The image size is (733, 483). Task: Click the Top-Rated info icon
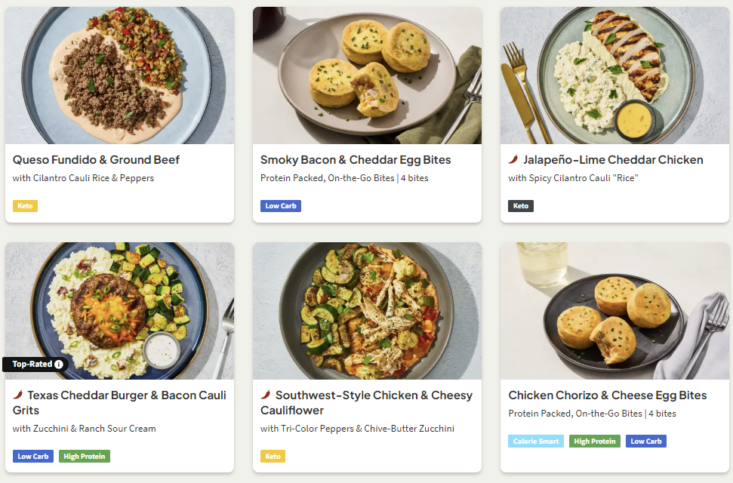(59, 365)
